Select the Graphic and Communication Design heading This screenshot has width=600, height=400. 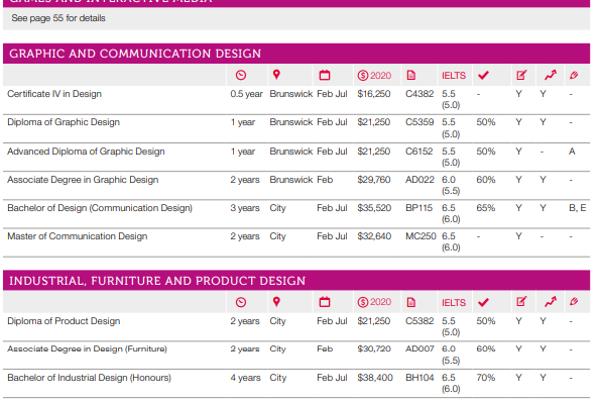pos(134,53)
